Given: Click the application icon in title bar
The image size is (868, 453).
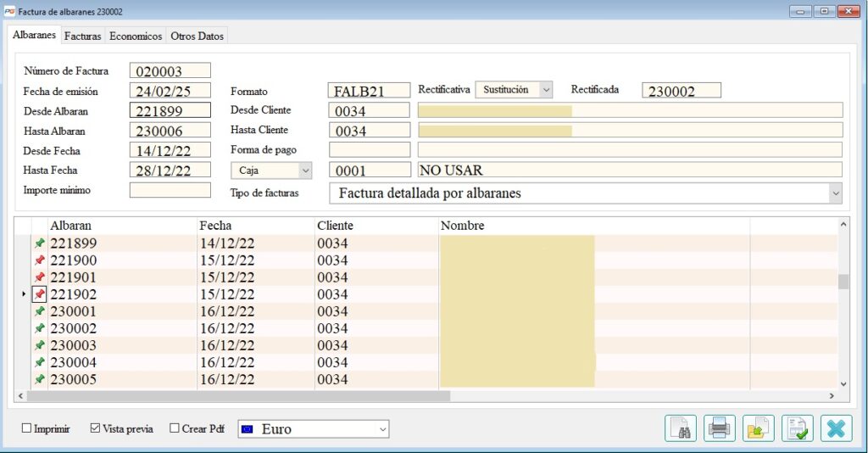Looking at the screenshot, I should [9, 11].
